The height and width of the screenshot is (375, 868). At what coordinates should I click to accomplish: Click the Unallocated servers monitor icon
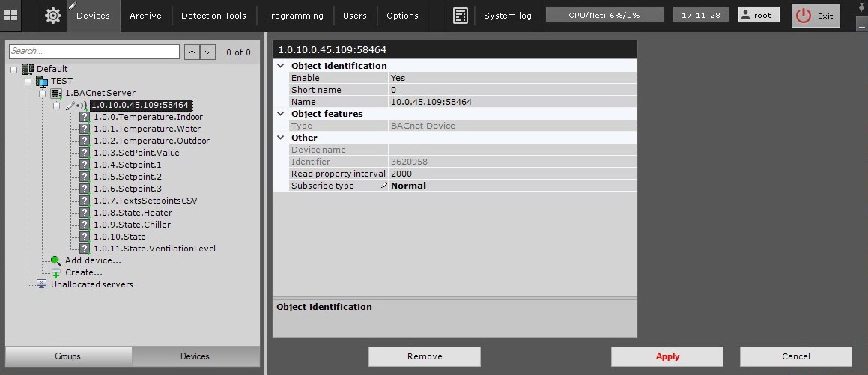pos(42,284)
